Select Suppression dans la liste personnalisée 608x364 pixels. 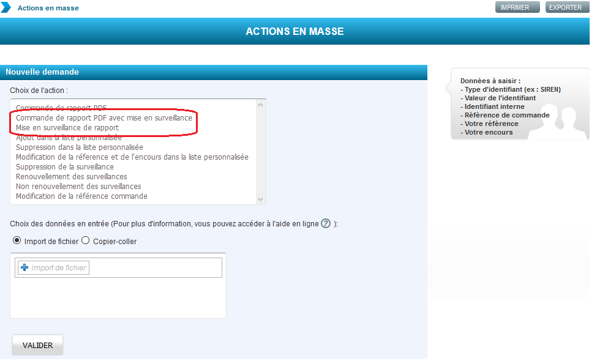pos(79,147)
